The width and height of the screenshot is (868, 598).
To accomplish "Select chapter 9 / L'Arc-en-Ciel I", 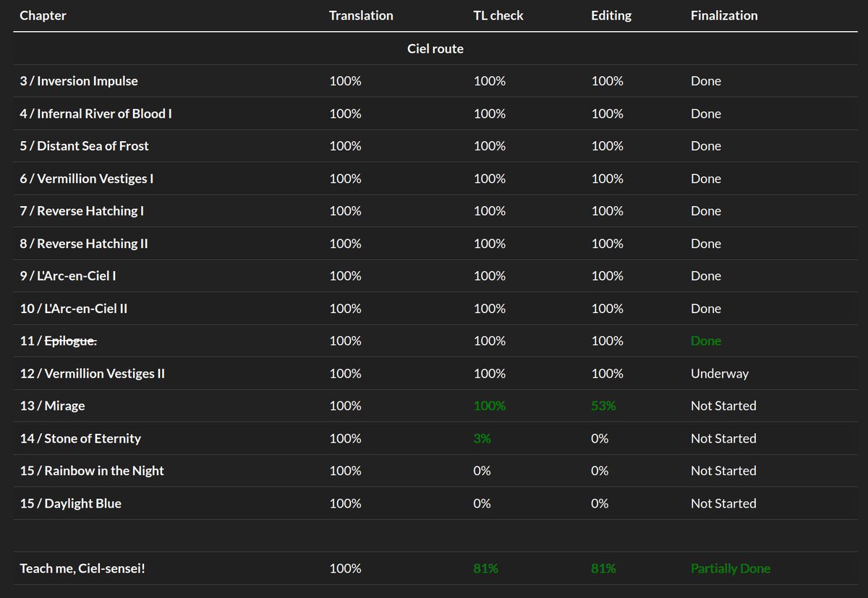I will 68,276.
